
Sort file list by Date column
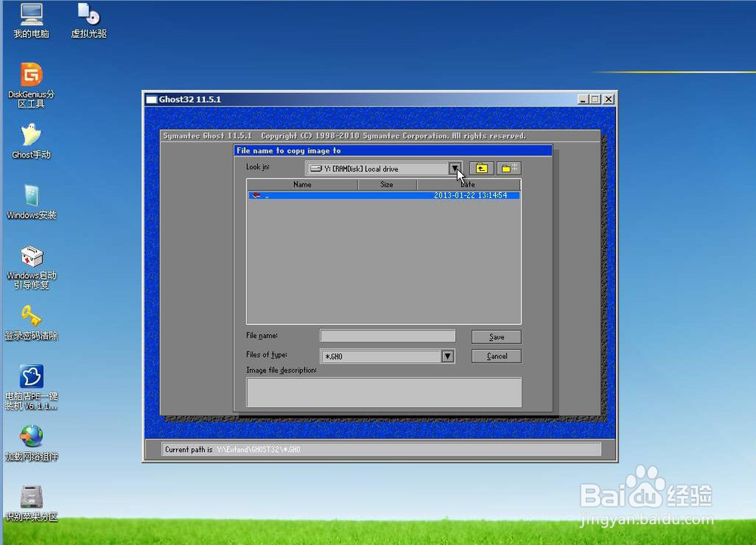[x=469, y=184]
